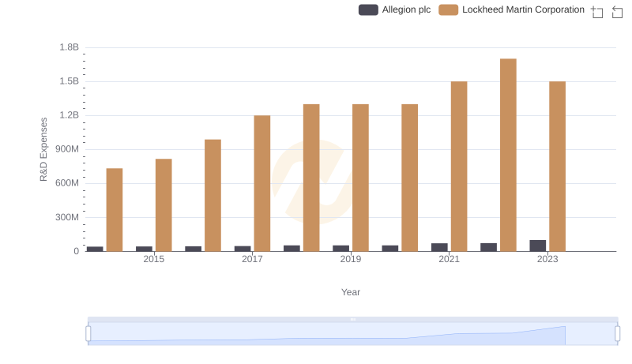The image size is (632, 364).
Task: Click the Lockheed Martin bar for 2019
Action: pyautogui.click(x=360, y=178)
